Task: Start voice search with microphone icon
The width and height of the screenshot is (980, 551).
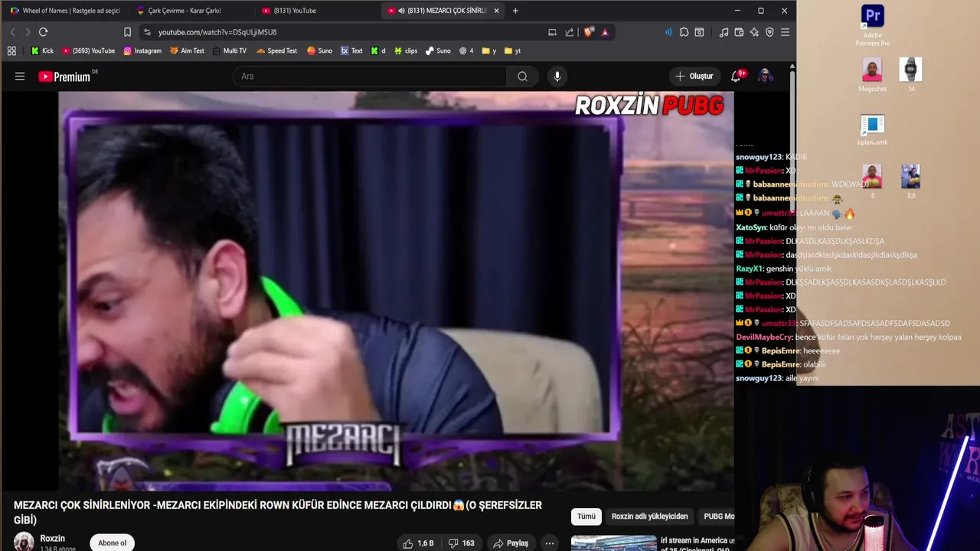Action: point(557,77)
